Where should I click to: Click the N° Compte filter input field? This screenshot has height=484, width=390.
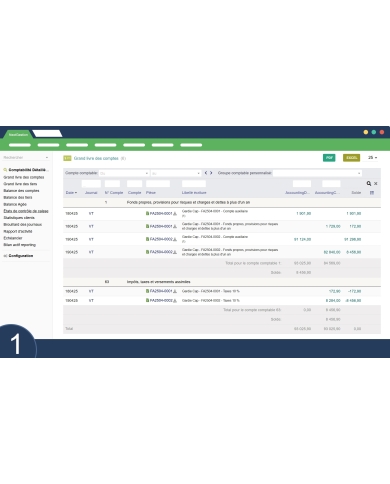tap(112, 184)
